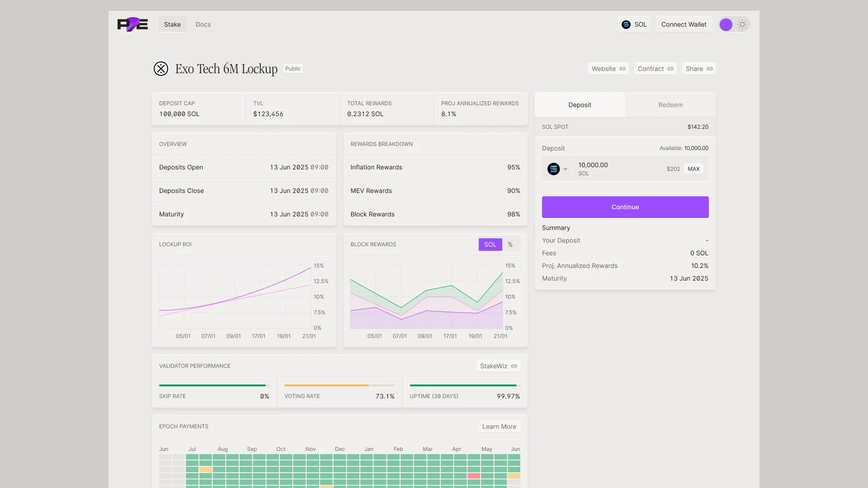Click Available: 10,000.00 balance text

[684, 148]
